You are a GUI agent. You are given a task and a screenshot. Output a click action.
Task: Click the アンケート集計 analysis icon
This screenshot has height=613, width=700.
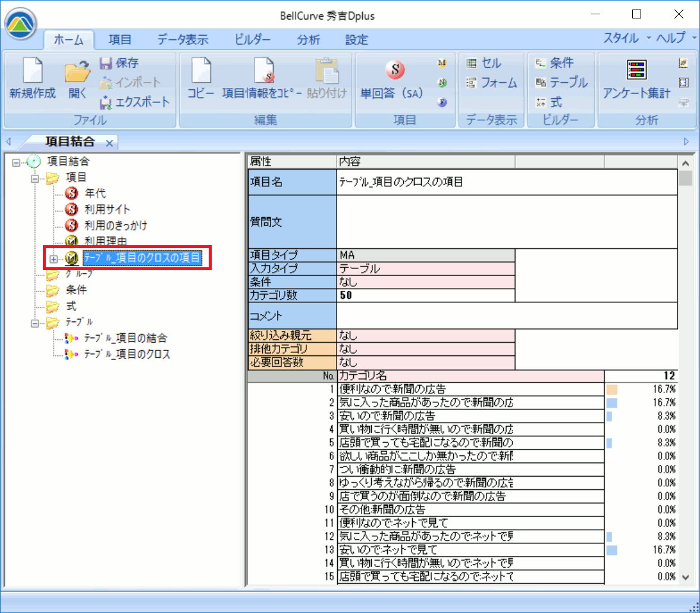point(636,71)
